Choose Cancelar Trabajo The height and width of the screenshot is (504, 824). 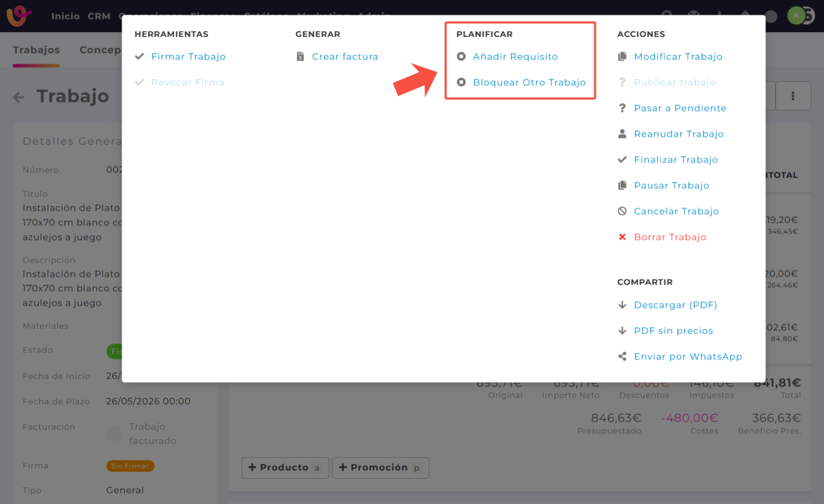click(676, 212)
